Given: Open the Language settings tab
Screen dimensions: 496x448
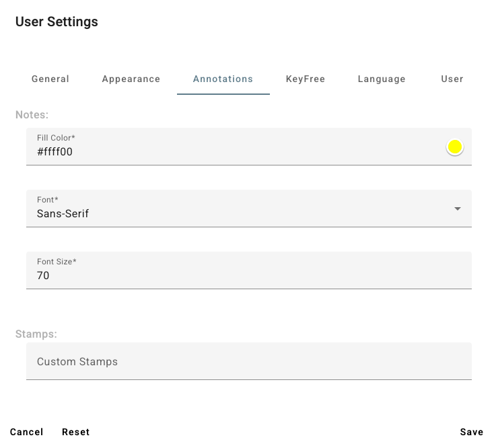Looking at the screenshot, I should [382, 79].
